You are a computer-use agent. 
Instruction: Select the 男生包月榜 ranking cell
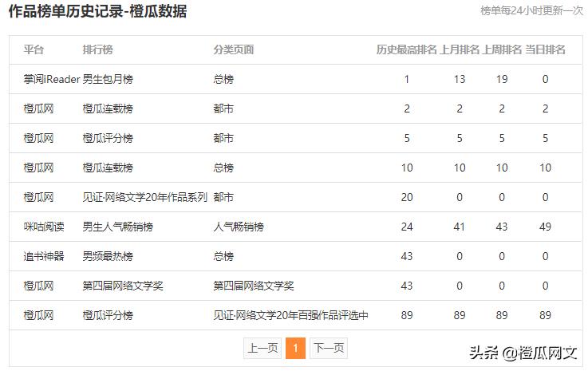(108, 79)
